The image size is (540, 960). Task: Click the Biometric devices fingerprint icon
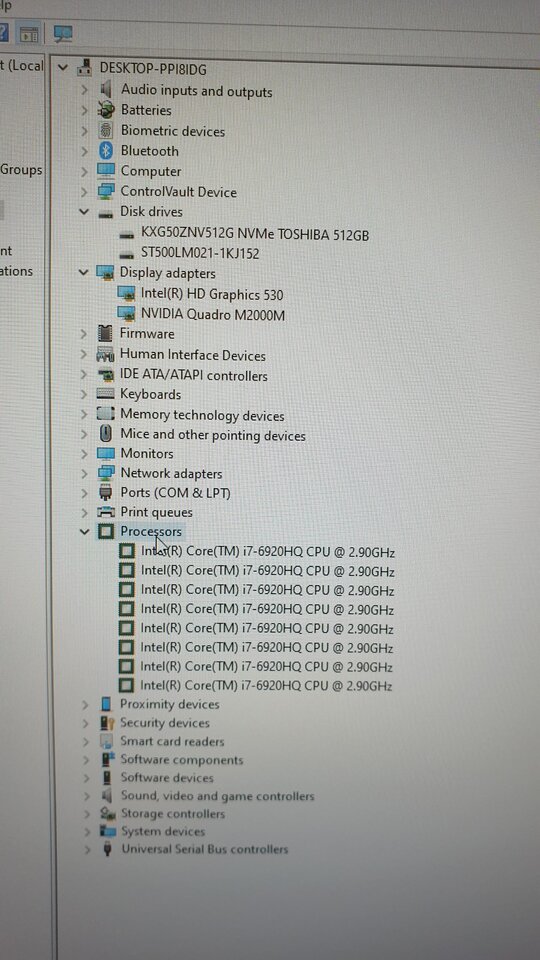coord(106,130)
